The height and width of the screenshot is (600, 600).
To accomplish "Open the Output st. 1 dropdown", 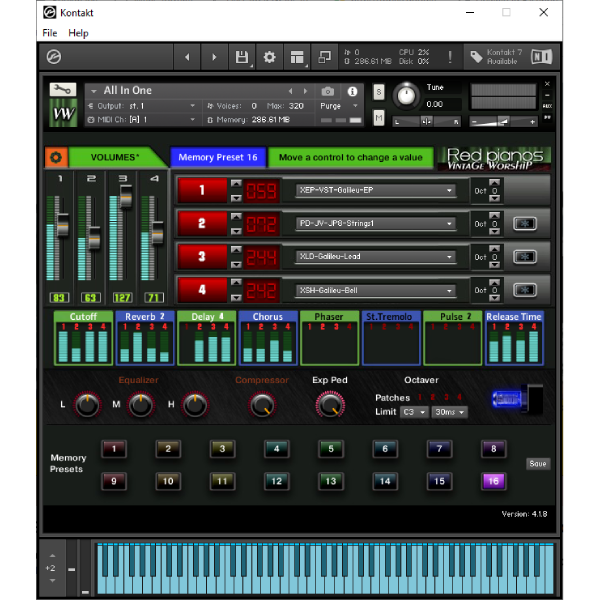I will coord(141,106).
